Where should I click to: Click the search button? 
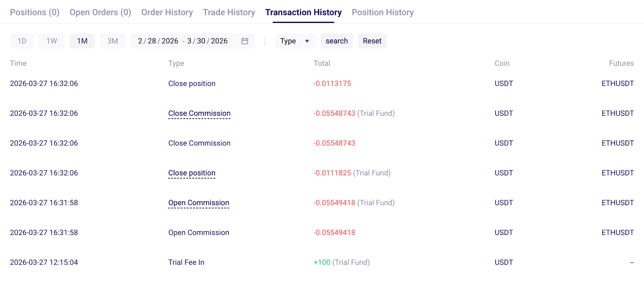pos(337,41)
